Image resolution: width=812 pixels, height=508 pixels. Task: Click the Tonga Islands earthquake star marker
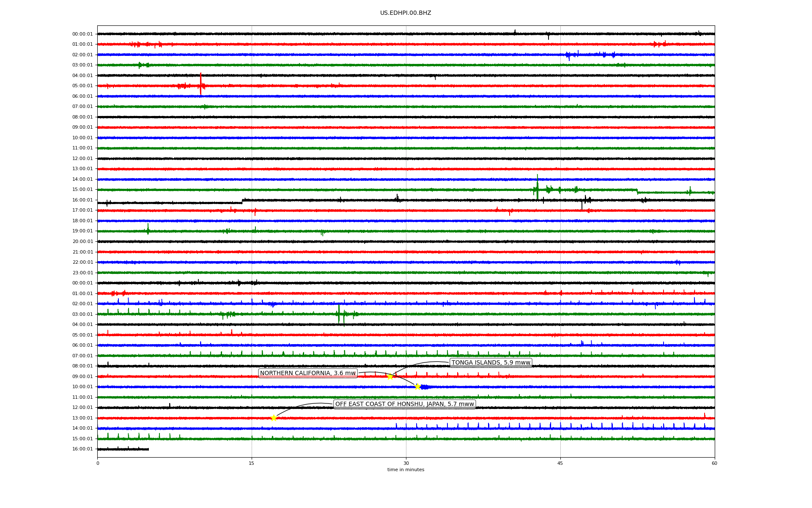tap(390, 376)
